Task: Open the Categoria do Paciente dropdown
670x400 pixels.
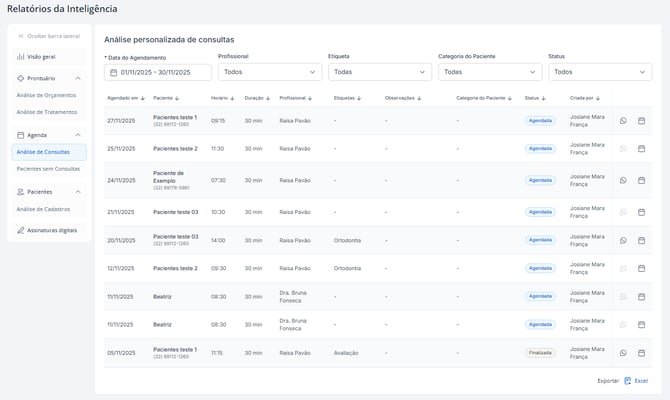Action: tap(489, 72)
